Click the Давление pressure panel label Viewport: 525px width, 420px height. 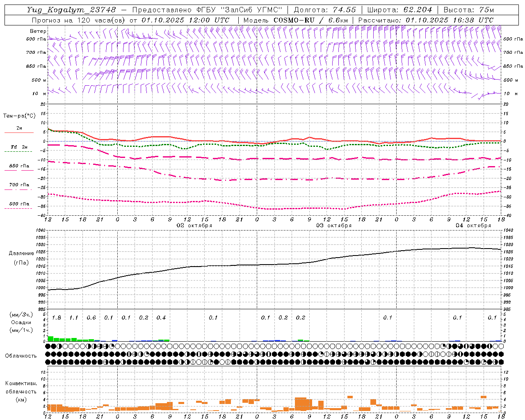point(21,253)
